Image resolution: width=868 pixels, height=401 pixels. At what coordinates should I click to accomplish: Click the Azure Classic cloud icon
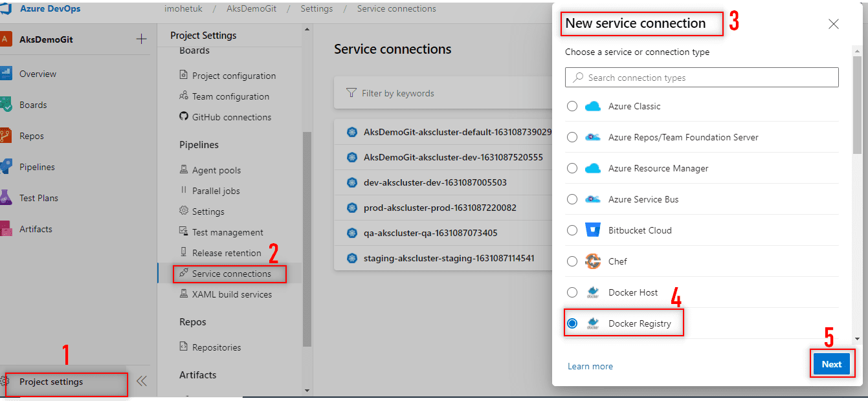593,106
